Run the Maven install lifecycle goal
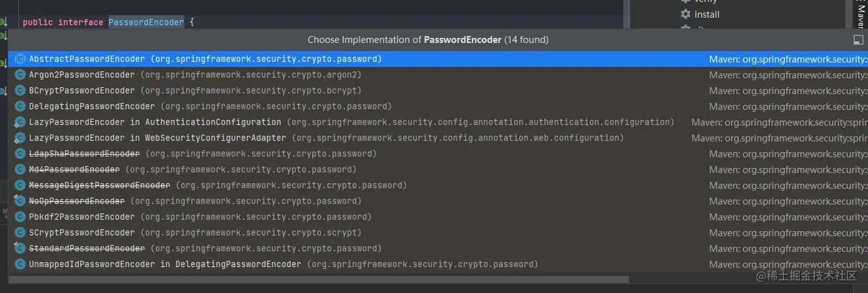 tap(707, 14)
